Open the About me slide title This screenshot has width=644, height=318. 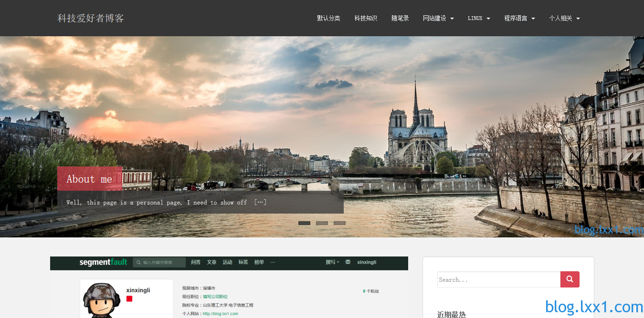pos(89,179)
